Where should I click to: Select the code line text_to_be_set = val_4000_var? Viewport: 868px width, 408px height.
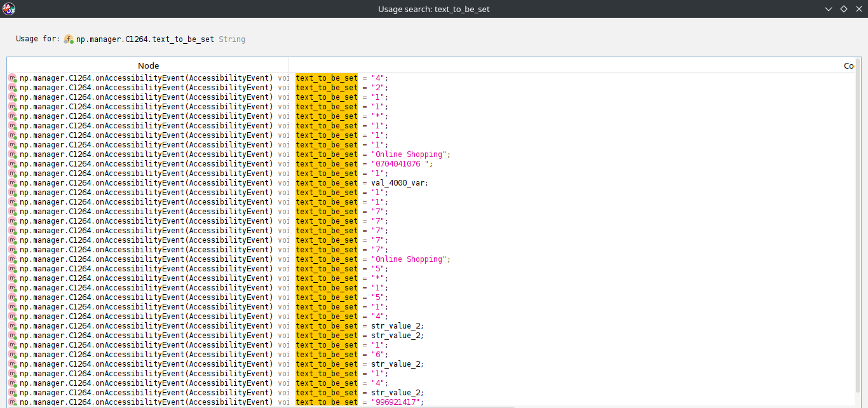click(362, 183)
